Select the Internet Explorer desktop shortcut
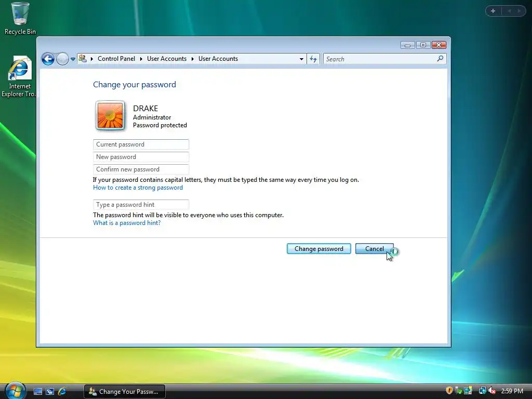Screen dimensions: 532x399 19,77
